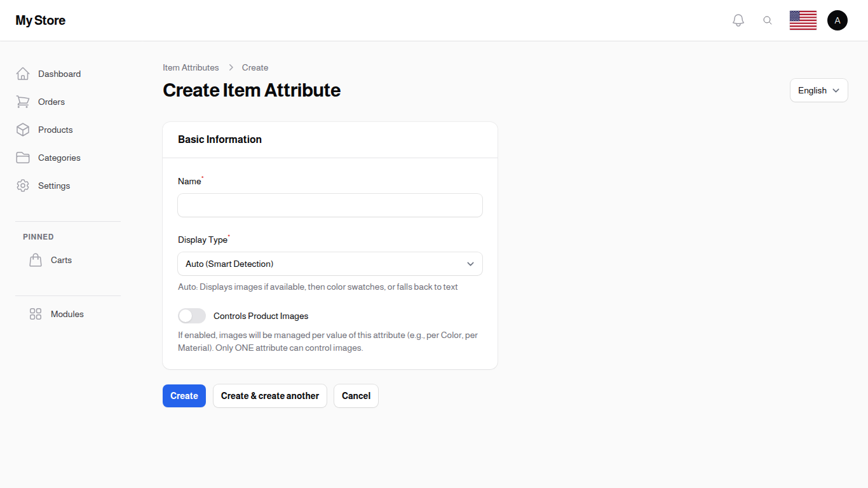
Task: Open Products via the box icon
Action: click(23, 130)
